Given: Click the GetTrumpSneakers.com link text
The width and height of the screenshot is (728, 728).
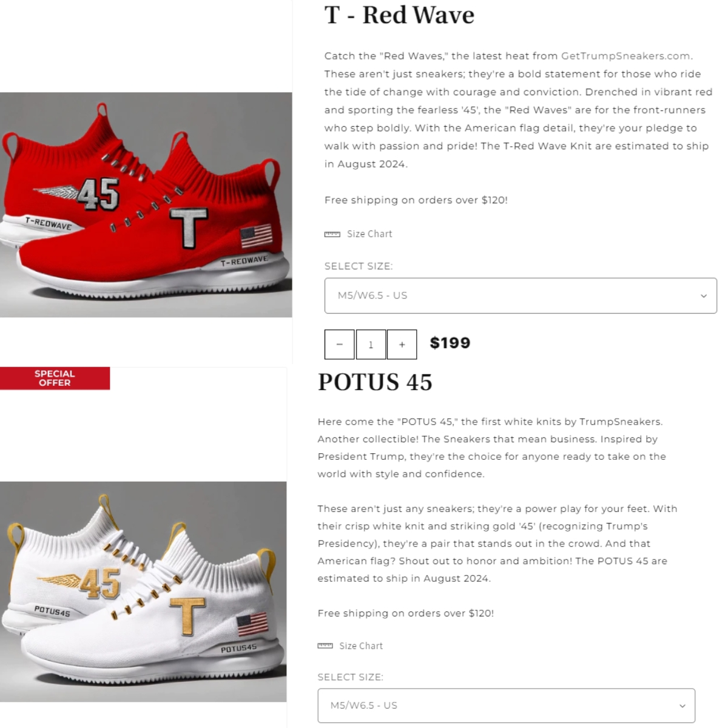Looking at the screenshot, I should [625, 56].
